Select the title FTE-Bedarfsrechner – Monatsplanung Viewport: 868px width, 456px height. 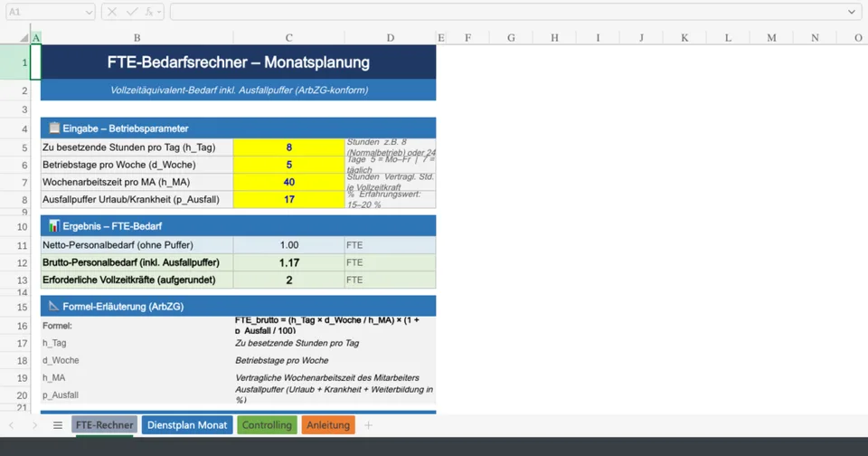point(238,62)
